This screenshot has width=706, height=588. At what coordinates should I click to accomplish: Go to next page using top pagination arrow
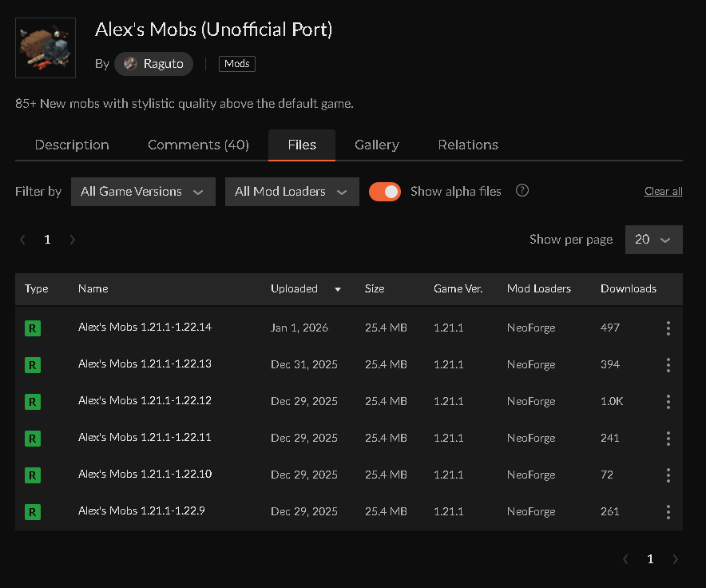click(73, 240)
